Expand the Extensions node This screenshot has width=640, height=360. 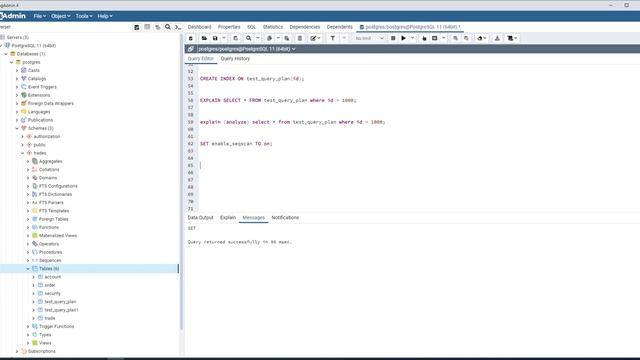[x=17, y=95]
